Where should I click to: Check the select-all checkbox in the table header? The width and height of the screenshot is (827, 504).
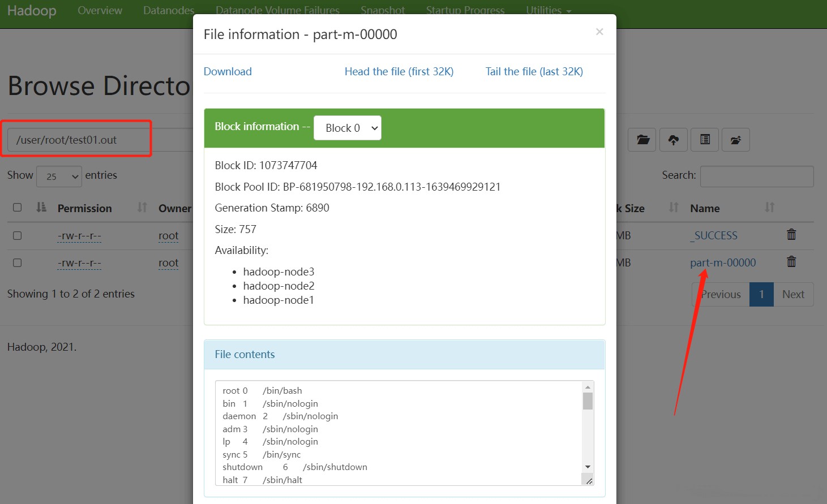coord(16,207)
